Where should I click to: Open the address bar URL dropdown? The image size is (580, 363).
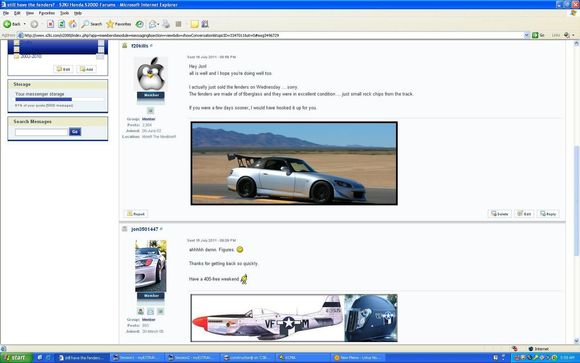526,35
